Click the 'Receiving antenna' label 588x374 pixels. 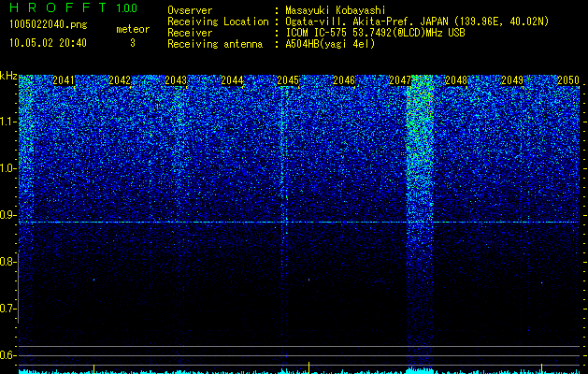click(215, 44)
